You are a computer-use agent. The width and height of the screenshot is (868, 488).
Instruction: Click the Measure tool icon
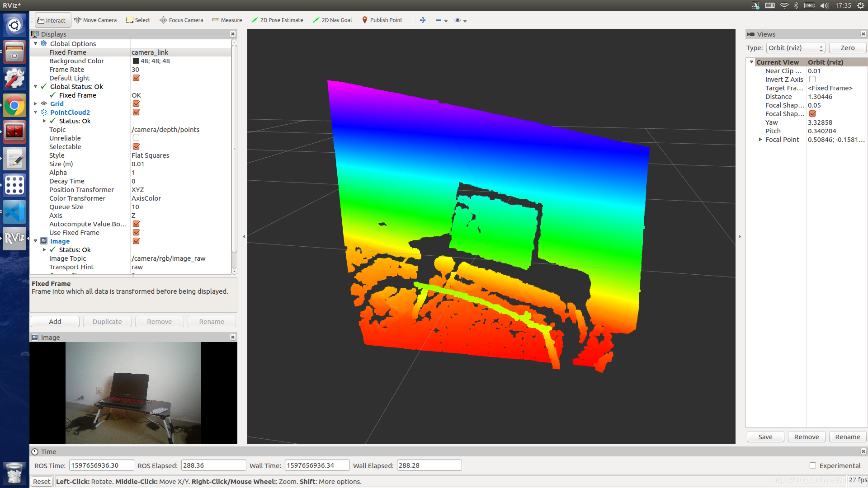(x=216, y=20)
